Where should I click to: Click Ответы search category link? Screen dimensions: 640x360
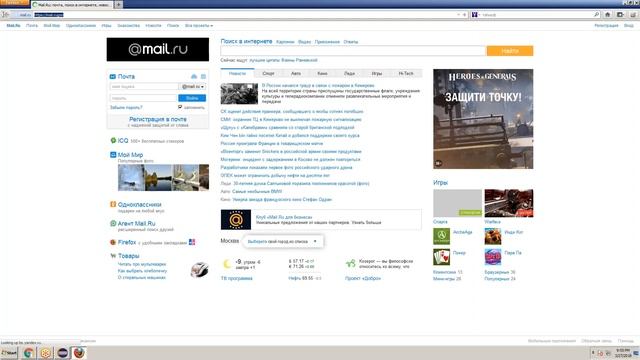[351, 42]
